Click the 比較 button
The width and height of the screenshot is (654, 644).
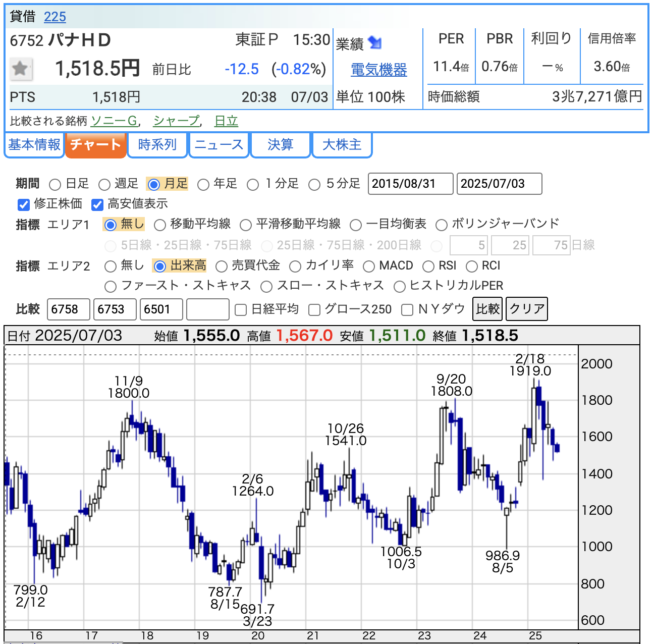click(488, 309)
